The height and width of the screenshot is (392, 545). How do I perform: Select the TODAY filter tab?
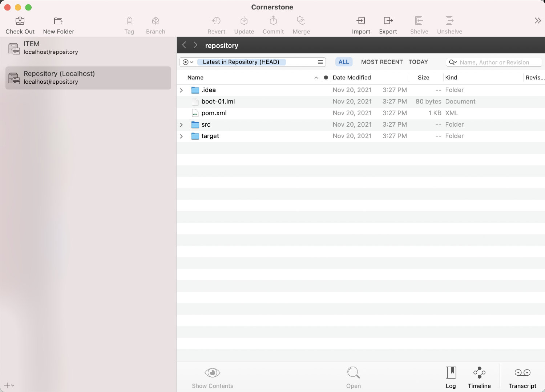(418, 62)
